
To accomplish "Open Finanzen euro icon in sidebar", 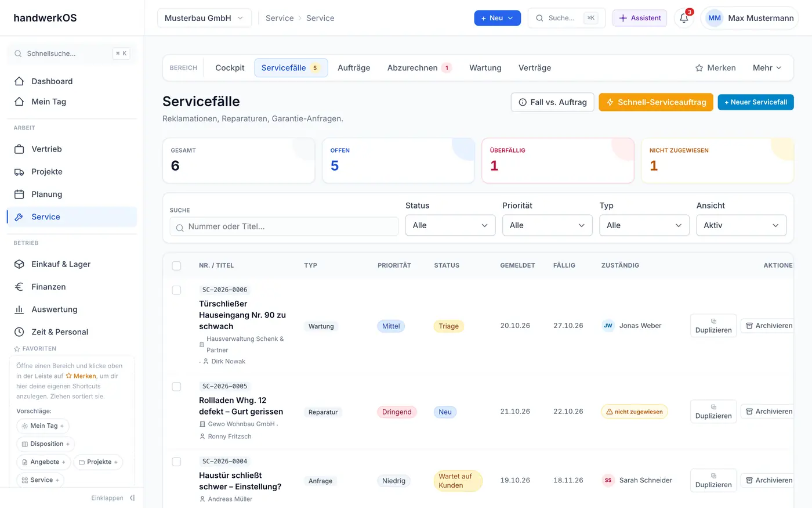I will 19,287.
